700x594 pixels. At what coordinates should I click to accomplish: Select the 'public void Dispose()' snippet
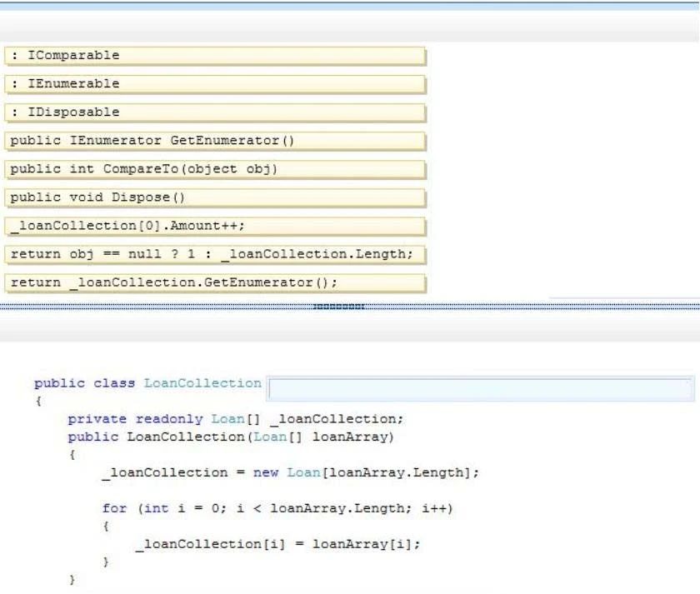215,197
